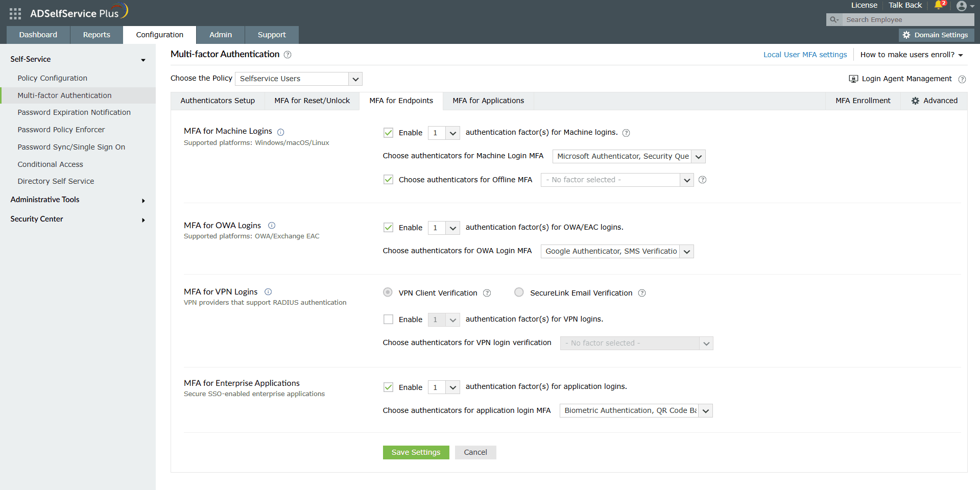Click the Domain Settings gear icon

coord(906,35)
